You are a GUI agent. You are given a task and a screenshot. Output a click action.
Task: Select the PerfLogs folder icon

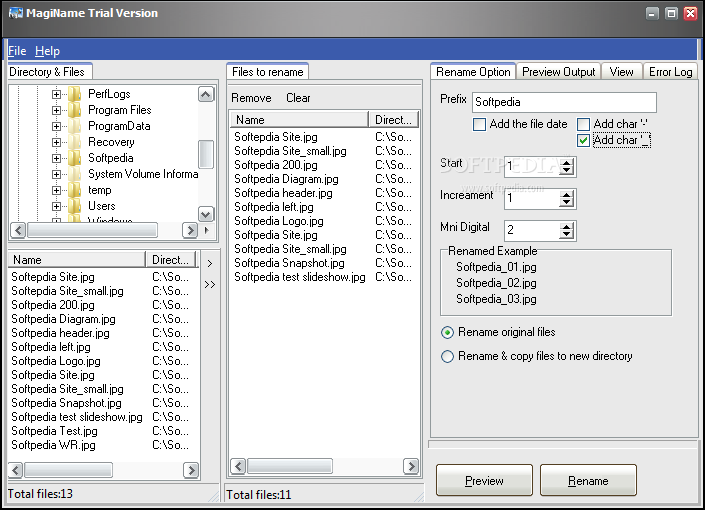(75, 94)
